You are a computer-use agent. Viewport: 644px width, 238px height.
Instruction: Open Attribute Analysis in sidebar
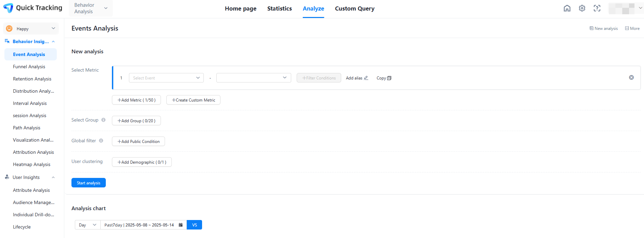(31, 190)
